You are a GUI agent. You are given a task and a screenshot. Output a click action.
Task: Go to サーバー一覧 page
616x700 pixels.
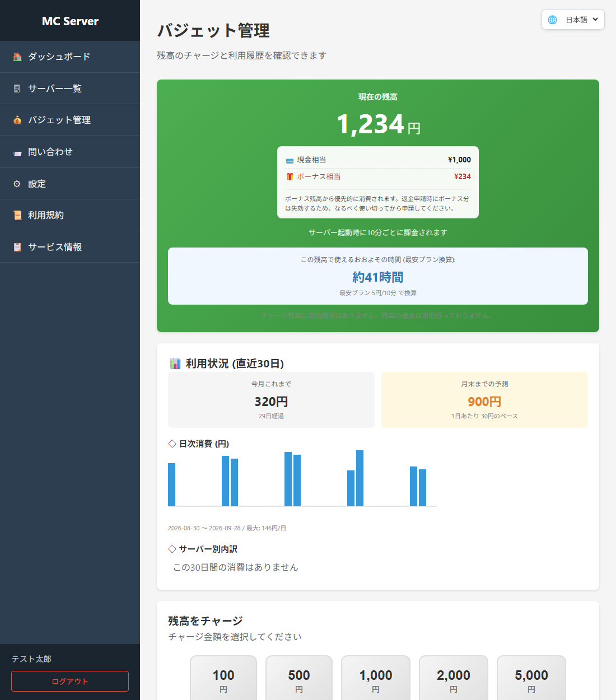(x=70, y=88)
